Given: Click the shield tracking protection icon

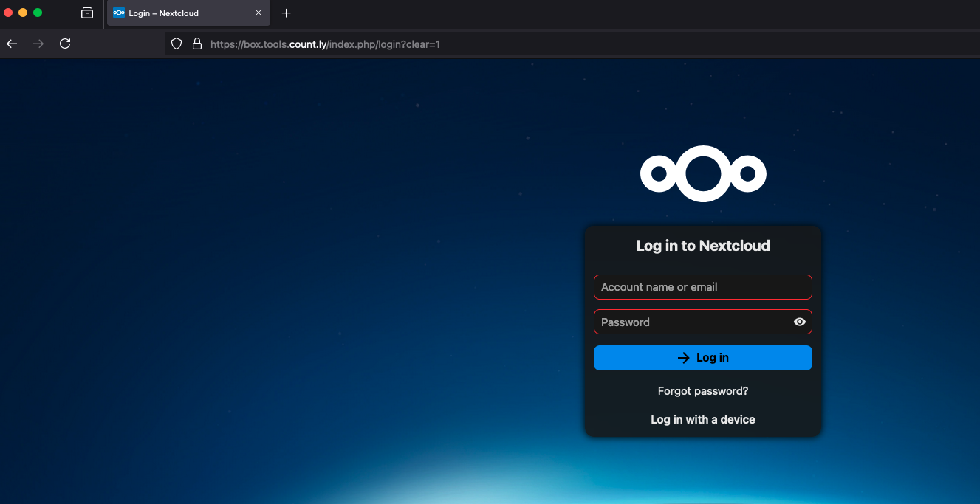Looking at the screenshot, I should click(177, 44).
